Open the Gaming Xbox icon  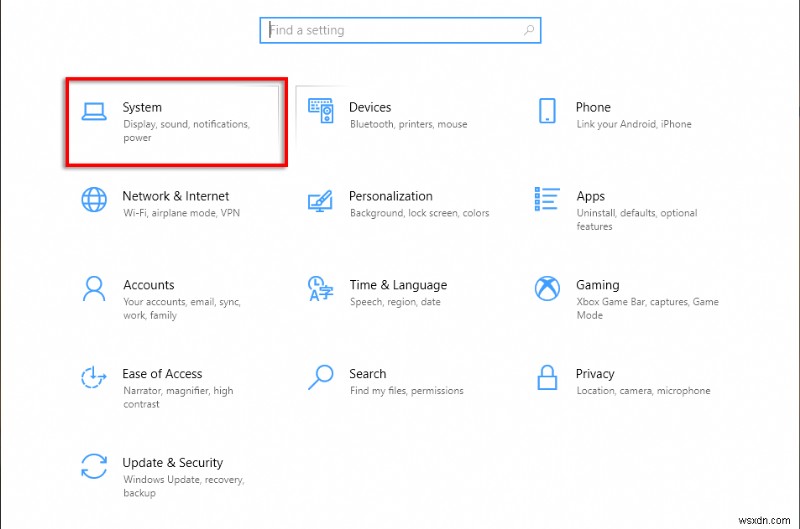coord(547,288)
